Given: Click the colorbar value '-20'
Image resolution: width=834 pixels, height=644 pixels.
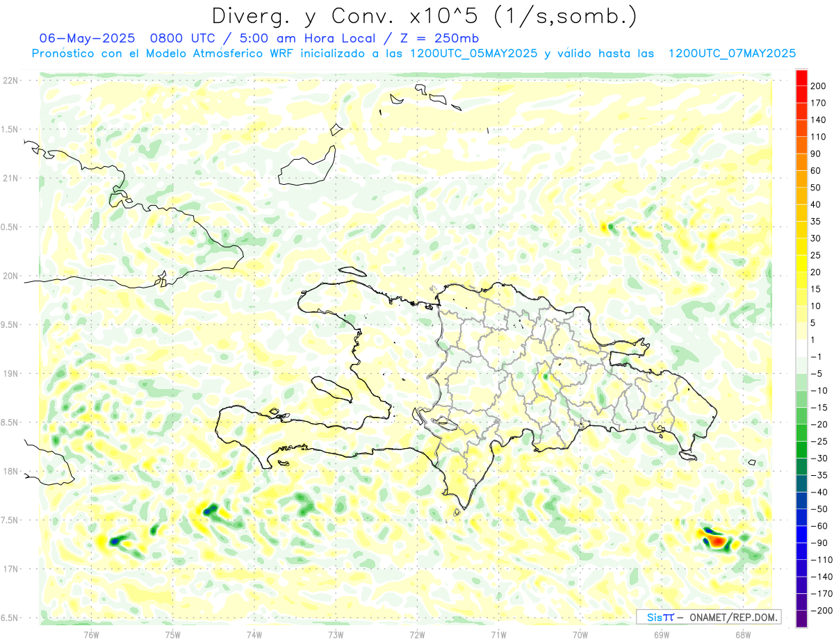Looking at the screenshot, I should [x=821, y=424].
